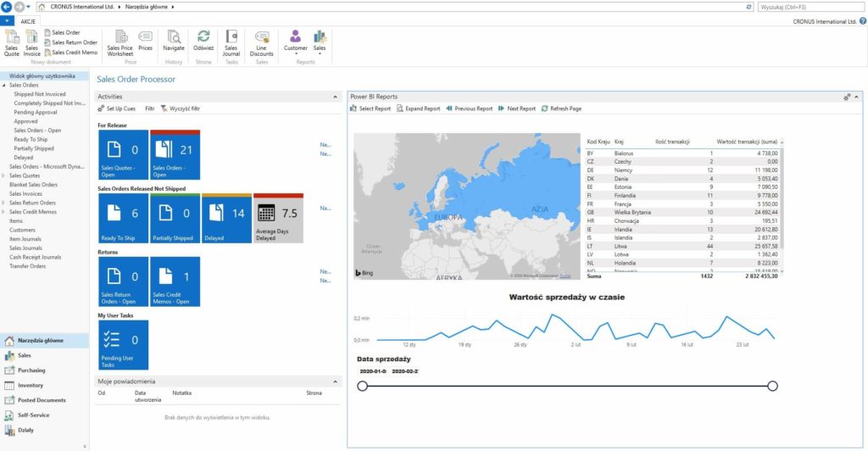Click the Filtr button in Activities
This screenshot has width=868, height=451.
(149, 109)
